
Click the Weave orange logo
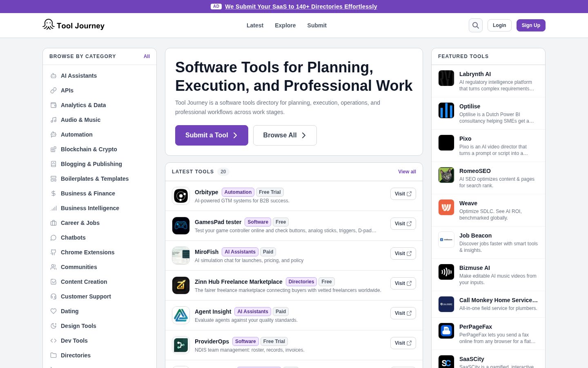tap(446, 207)
